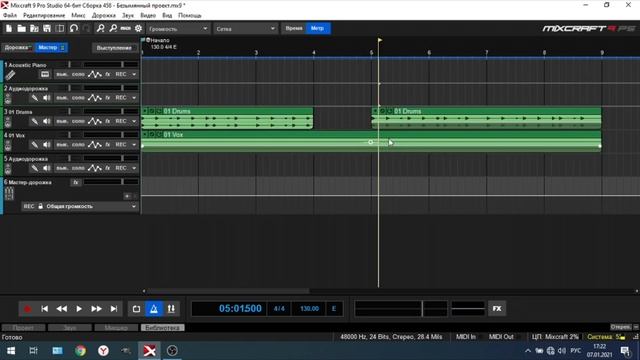640x360 pixels.
Task: Open the Дорожка add-track dropdown button
Action: coord(18,48)
